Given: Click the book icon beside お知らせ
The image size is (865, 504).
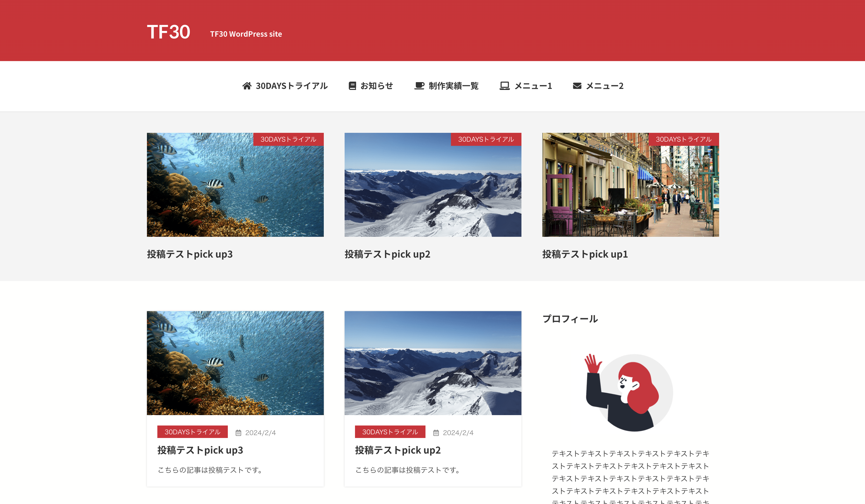Looking at the screenshot, I should 352,86.
